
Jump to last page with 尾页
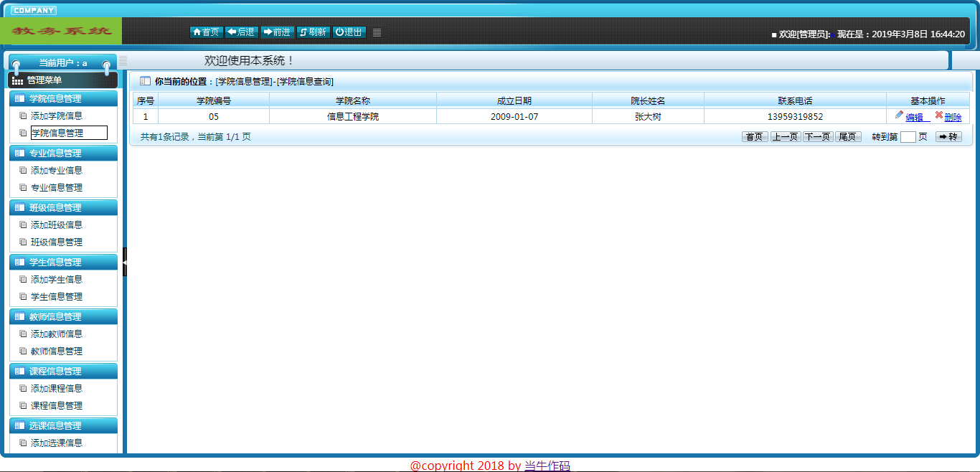[x=848, y=136]
